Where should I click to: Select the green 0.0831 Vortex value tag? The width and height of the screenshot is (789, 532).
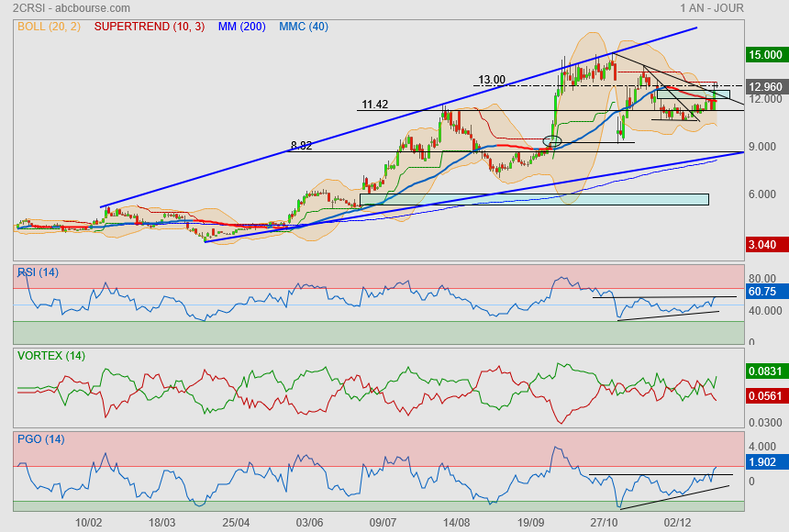(x=765, y=371)
